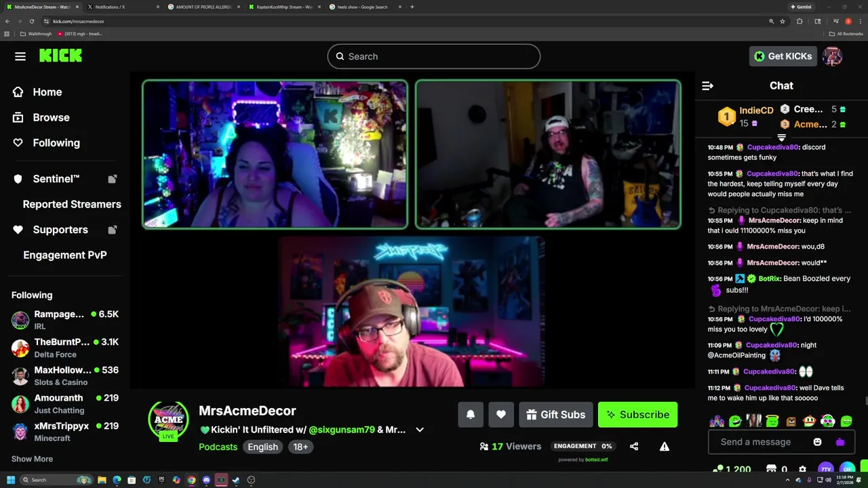Open the Walkthrough bookmarks folder
868x488 pixels.
pyautogui.click(x=36, y=33)
